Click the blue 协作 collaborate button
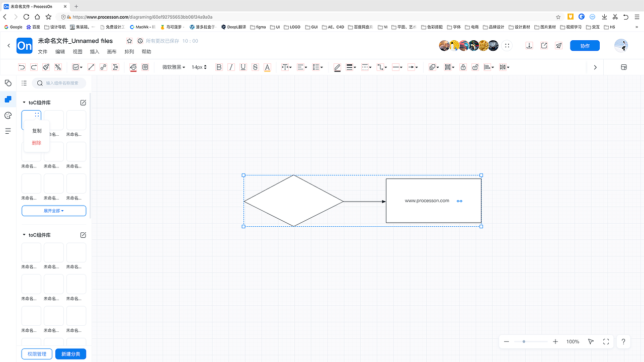This screenshot has height=362, width=644. (x=585, y=46)
